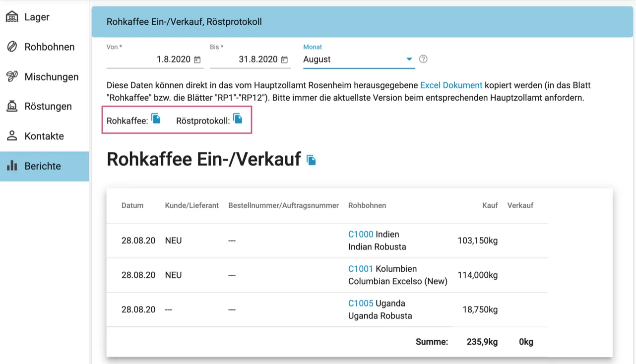Go to Röstungen section
Viewport: 636px width, 364px height.
48,106
